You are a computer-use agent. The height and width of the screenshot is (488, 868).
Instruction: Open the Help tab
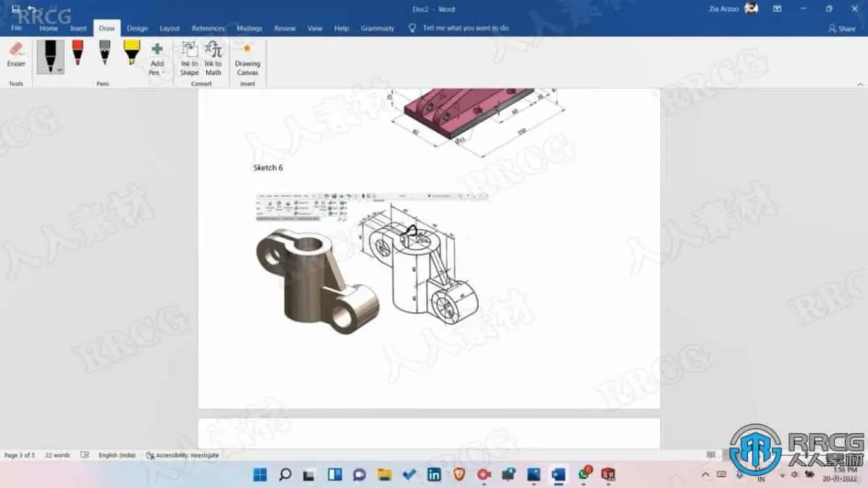click(x=341, y=28)
